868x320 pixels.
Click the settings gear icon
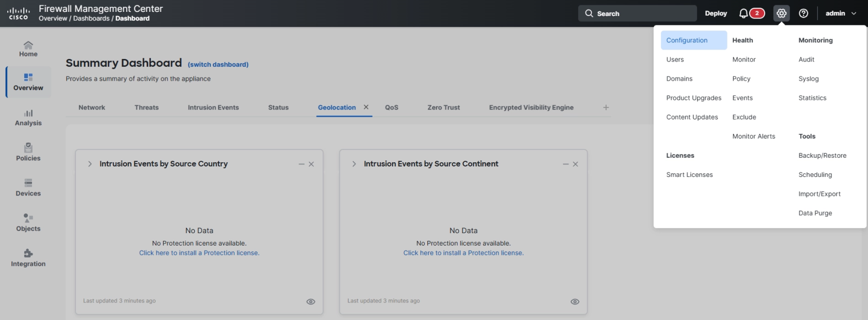pyautogui.click(x=782, y=13)
